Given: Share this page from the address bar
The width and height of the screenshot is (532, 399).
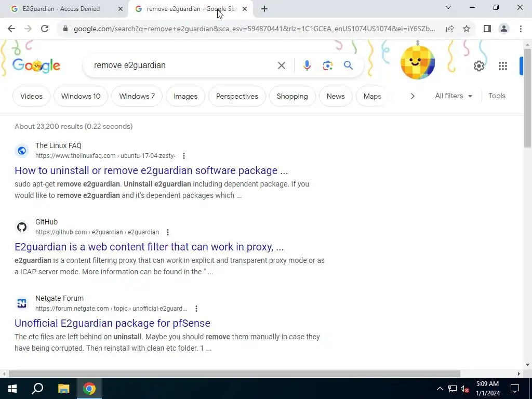Looking at the screenshot, I should pos(450,29).
